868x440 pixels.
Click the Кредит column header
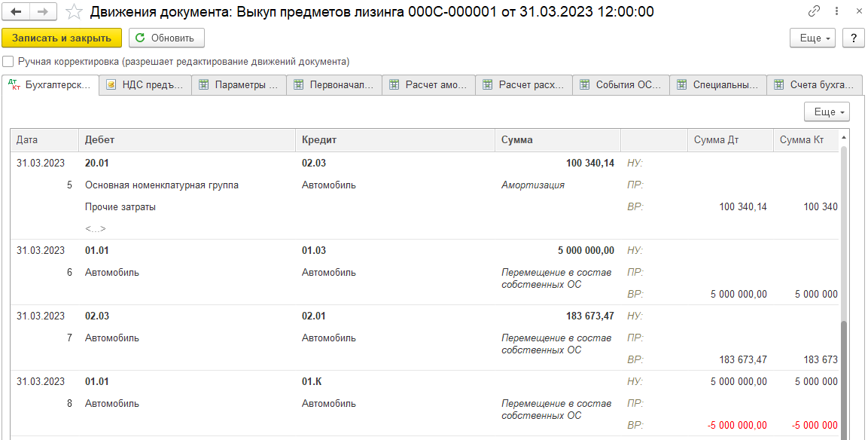point(395,139)
